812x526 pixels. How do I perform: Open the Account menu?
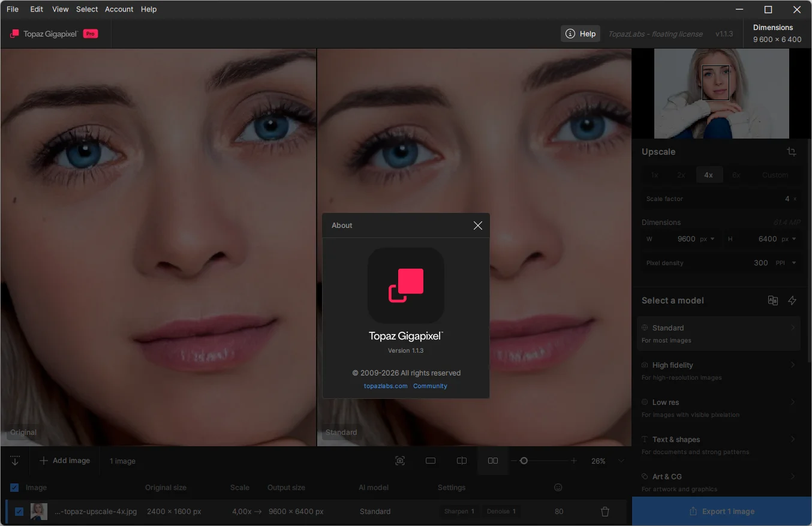[119, 9]
